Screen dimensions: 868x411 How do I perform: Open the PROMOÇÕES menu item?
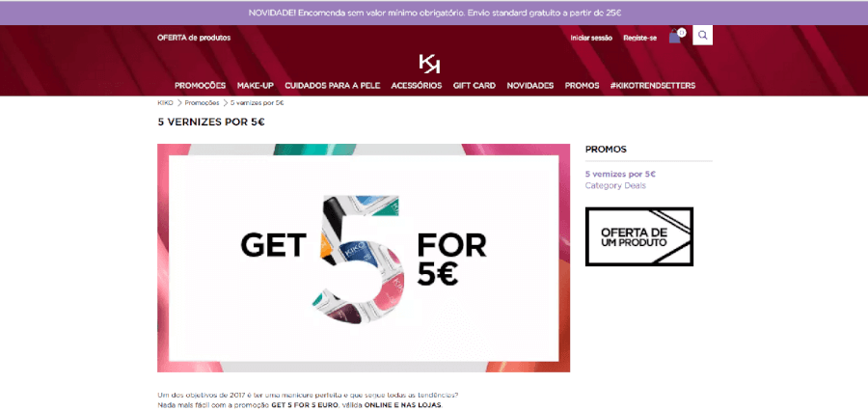[x=200, y=85]
